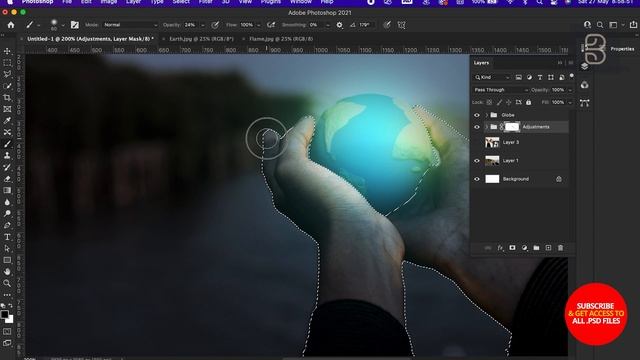
Task: Open the Smoothing value dropdown
Action: coord(328,25)
